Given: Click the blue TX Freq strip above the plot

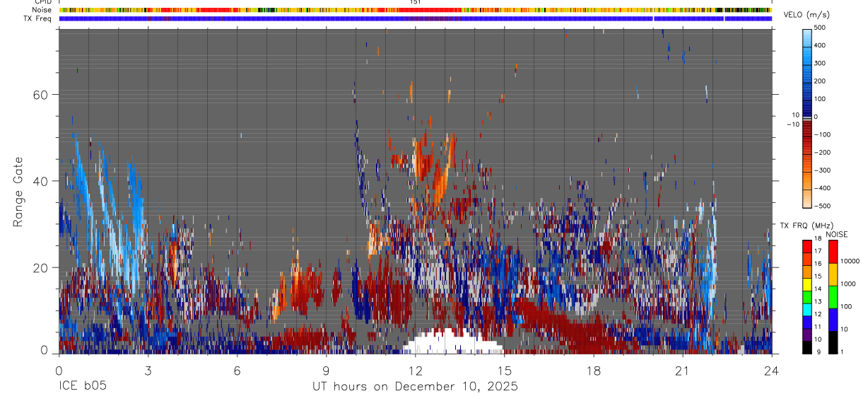Looking at the screenshot, I should click(415, 18).
